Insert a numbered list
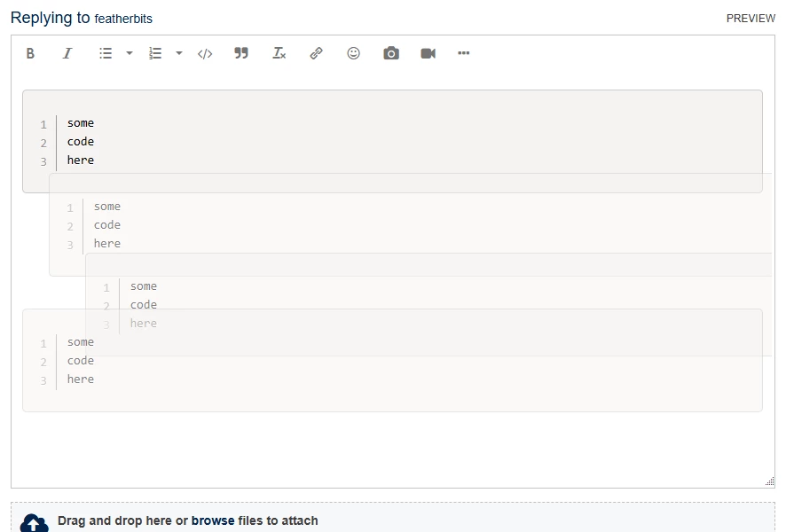This screenshot has height=532, width=786. [x=155, y=53]
